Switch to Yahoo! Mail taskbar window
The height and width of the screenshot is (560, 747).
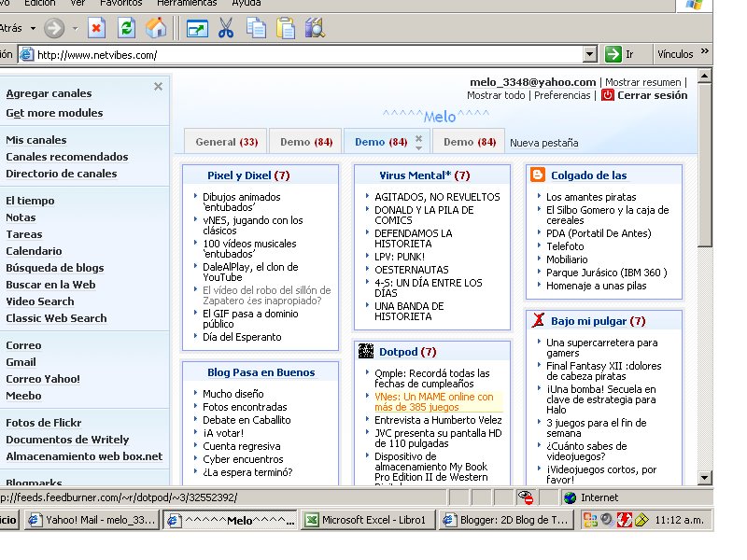92,520
